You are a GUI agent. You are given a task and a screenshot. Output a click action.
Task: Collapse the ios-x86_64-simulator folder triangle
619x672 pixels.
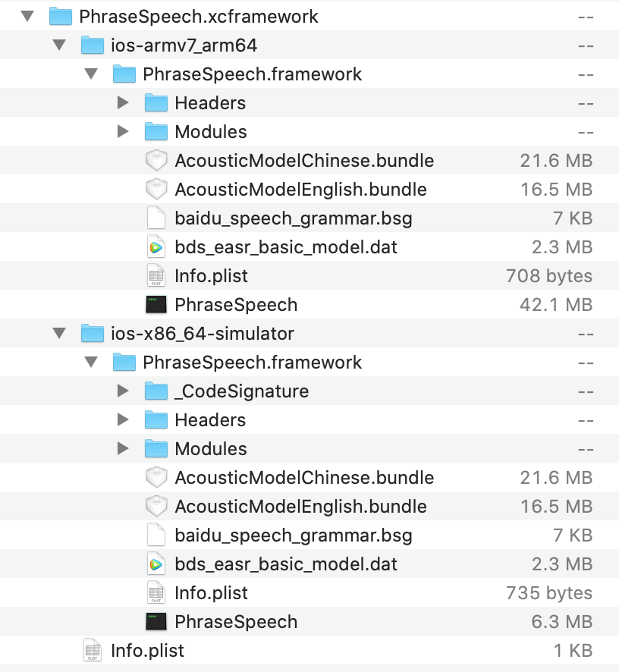[60, 334]
